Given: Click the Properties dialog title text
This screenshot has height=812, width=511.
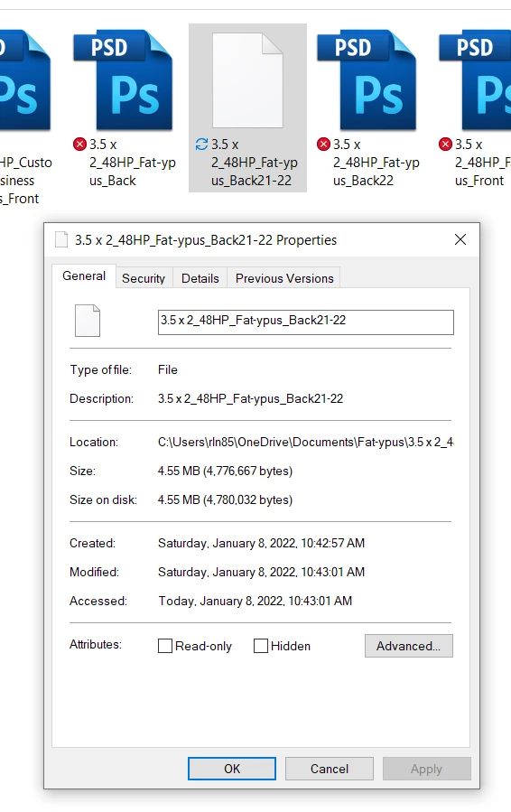Looking at the screenshot, I should [206, 239].
